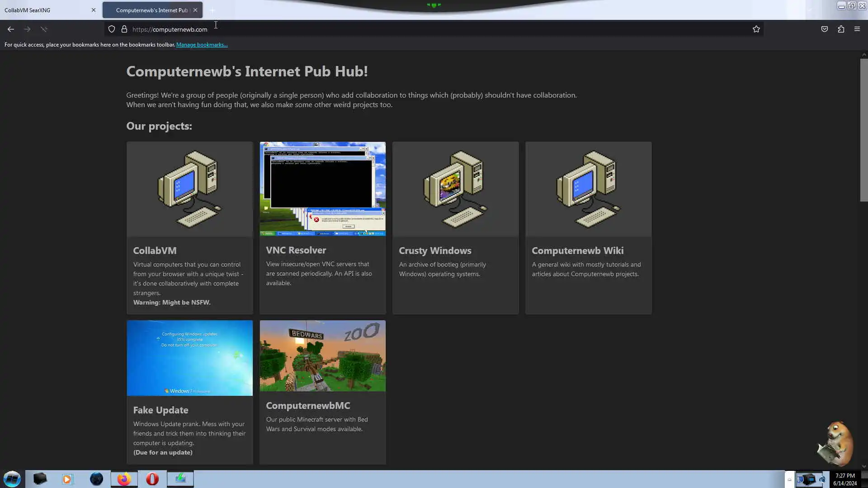Open the Firefox hamburger application menu

857,29
